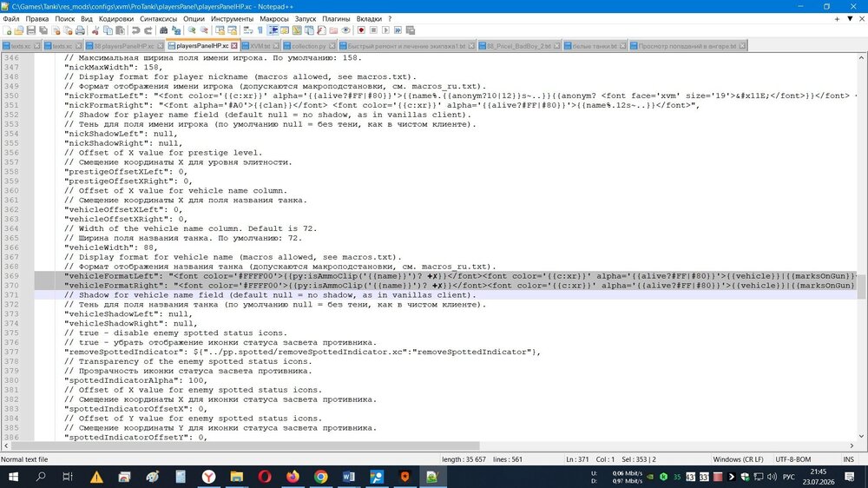This screenshot has height=488, width=868.
Task: Zoom out using magnifier minus icon
Action: coord(204,30)
